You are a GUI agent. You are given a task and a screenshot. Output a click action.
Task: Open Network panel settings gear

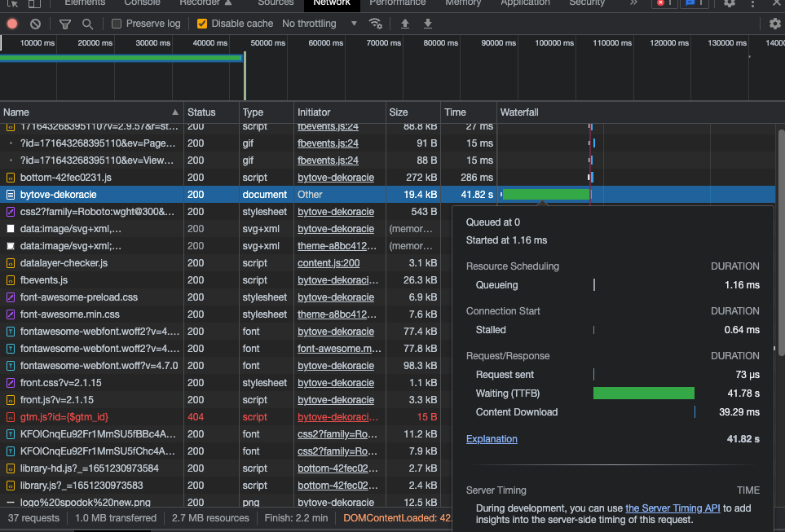click(x=774, y=24)
